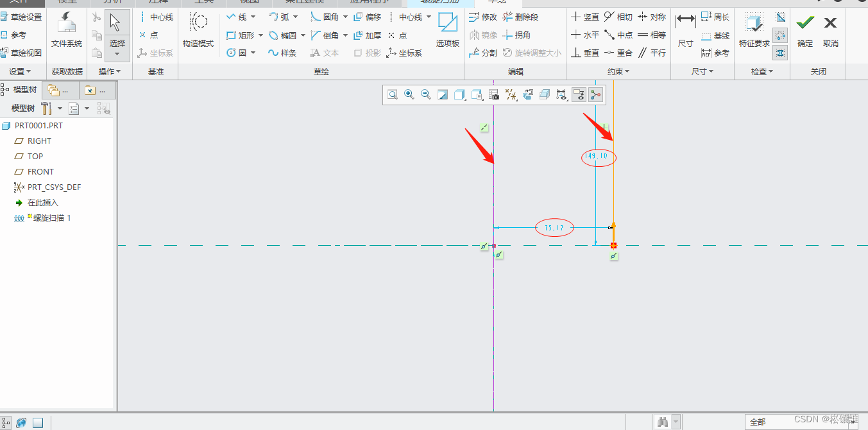Toggle the highlight open ends inspect button
This screenshot has width=868, height=430.
pyautogui.click(x=780, y=35)
